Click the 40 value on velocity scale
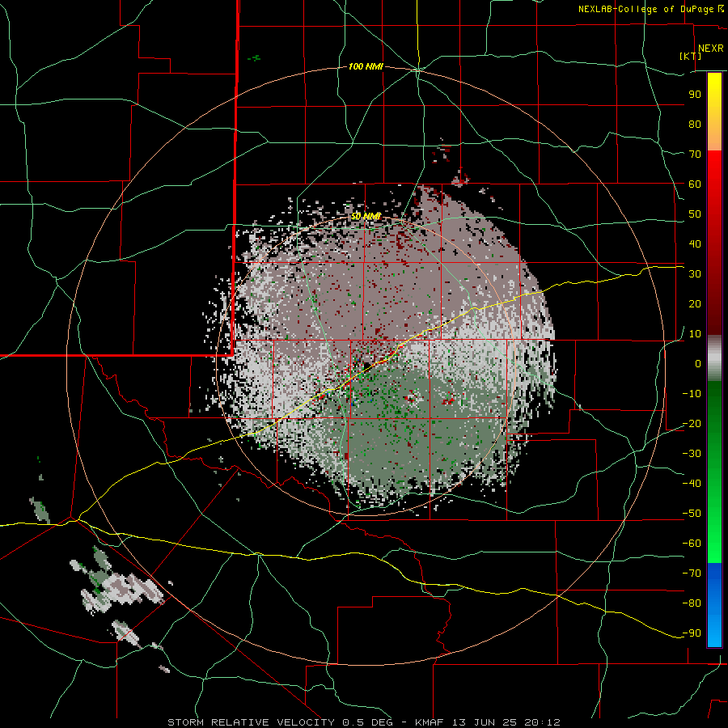The width and height of the screenshot is (728, 728). (695, 243)
